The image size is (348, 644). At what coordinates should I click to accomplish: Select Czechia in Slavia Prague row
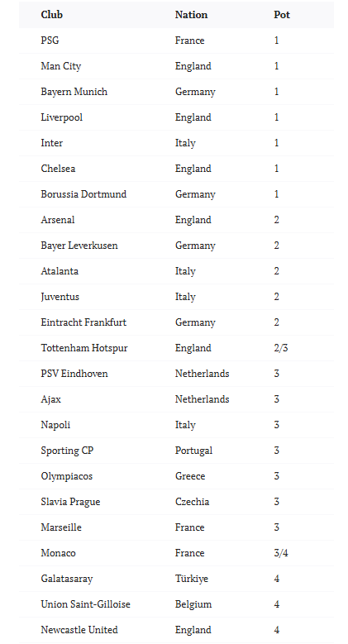tap(192, 502)
